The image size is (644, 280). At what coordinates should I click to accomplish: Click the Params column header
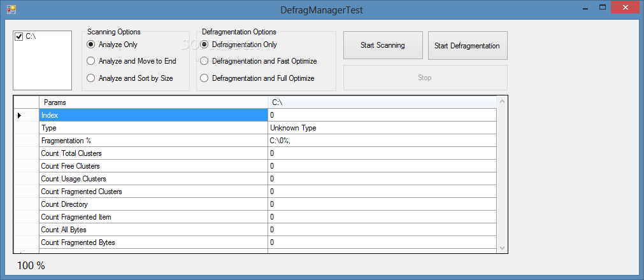(x=153, y=102)
